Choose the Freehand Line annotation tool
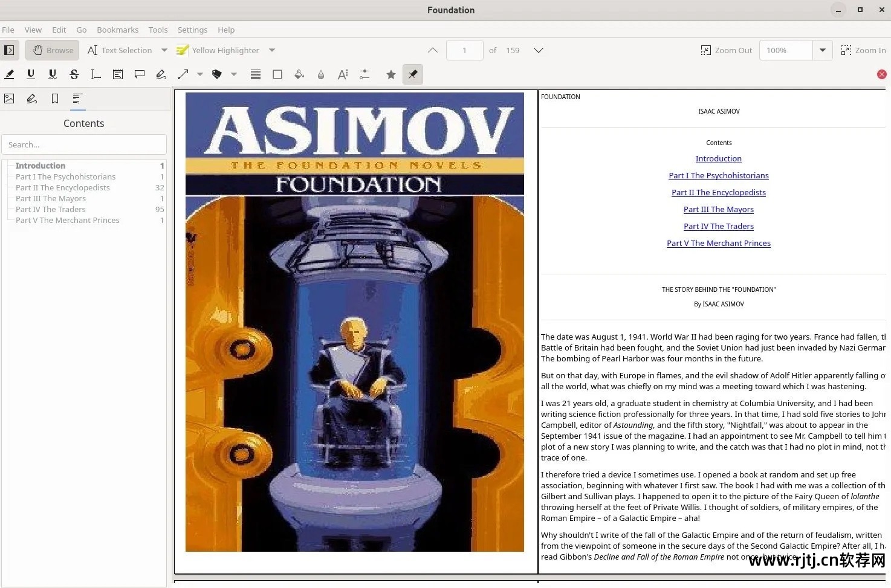The width and height of the screenshot is (891, 588). click(161, 74)
